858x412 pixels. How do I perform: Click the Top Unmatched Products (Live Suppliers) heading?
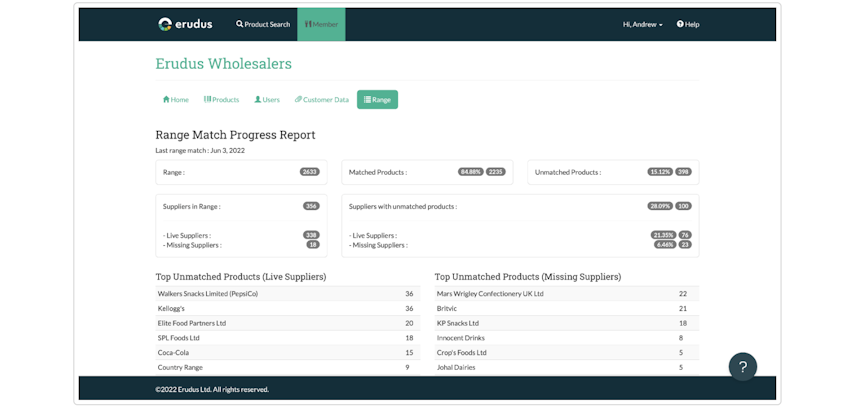241,277
